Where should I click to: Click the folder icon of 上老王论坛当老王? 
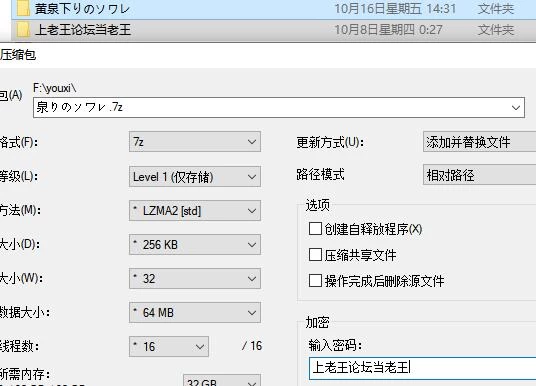point(23,30)
